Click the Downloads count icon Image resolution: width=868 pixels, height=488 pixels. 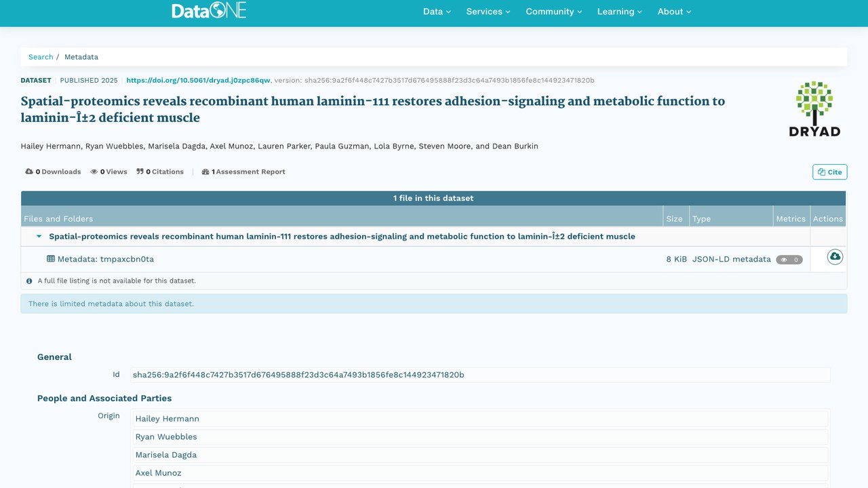coord(29,171)
